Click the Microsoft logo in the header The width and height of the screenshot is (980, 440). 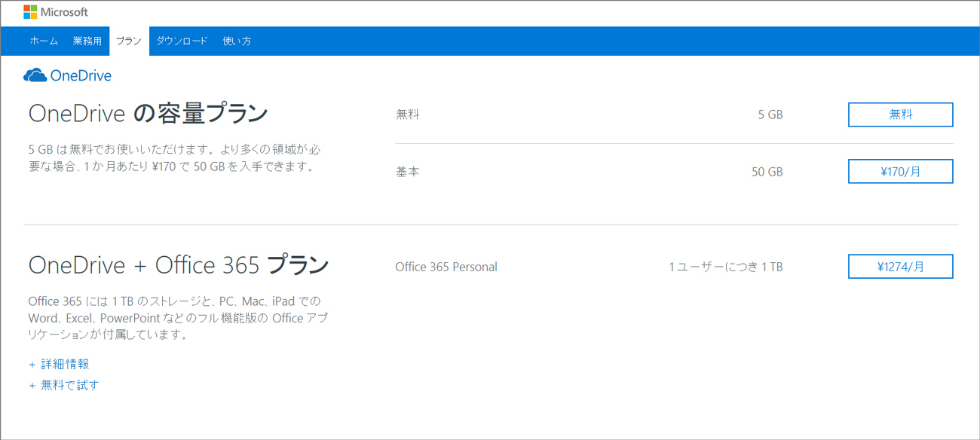click(x=56, y=12)
